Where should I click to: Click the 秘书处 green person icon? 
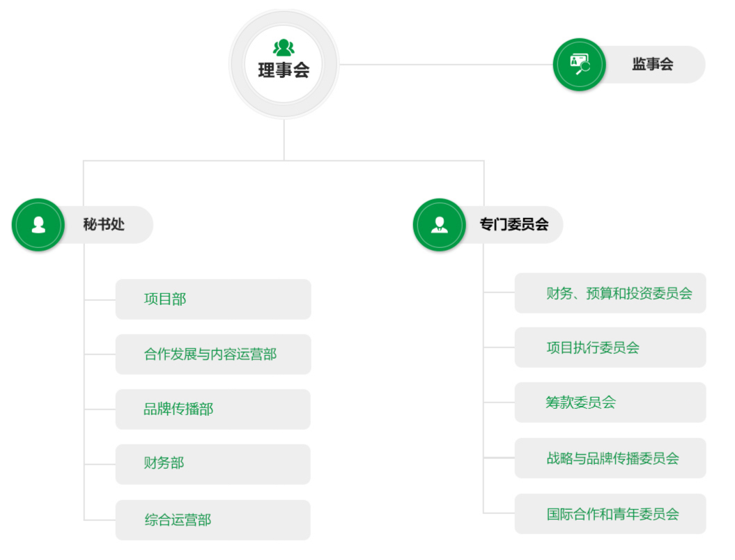point(38,225)
